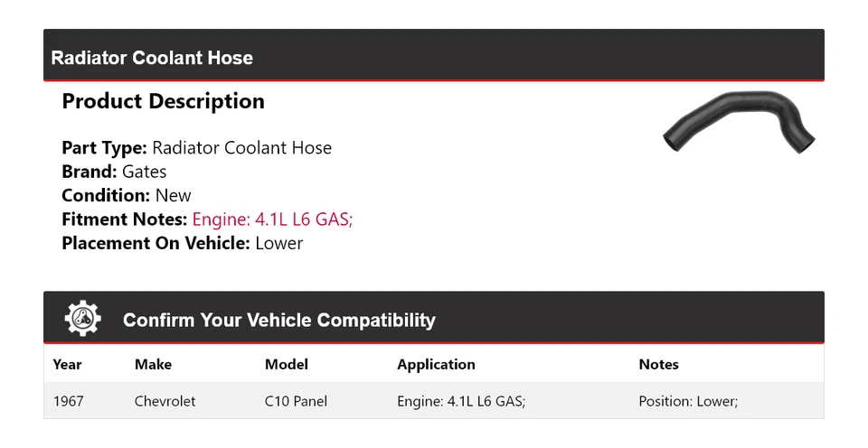Click the Radiator Coolant Hose header
This screenshot has height=448, width=868.
point(152,58)
